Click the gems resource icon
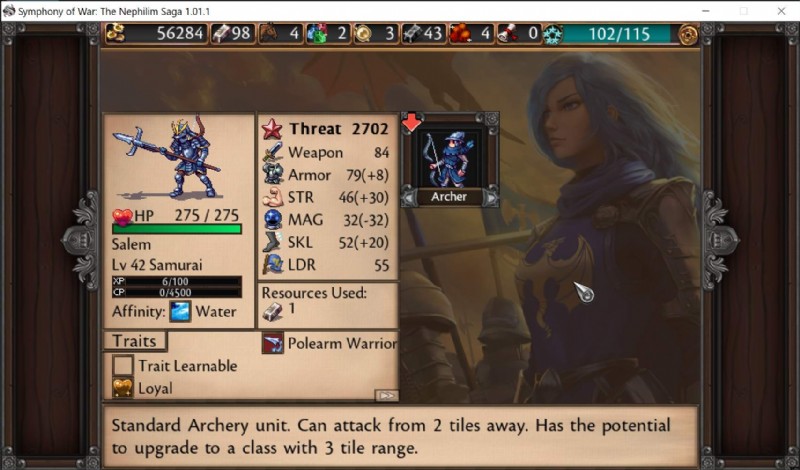The width and height of the screenshot is (800, 470). pos(316,34)
